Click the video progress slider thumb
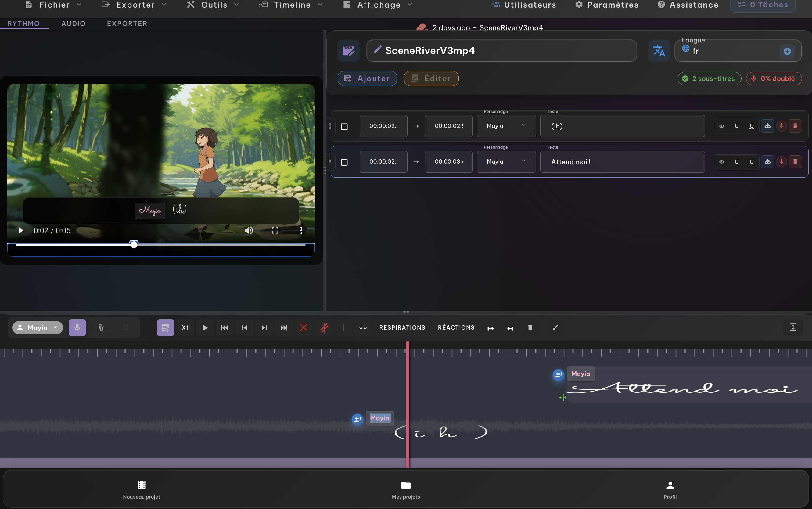Screen dimensions: 812x509 pos(134,244)
